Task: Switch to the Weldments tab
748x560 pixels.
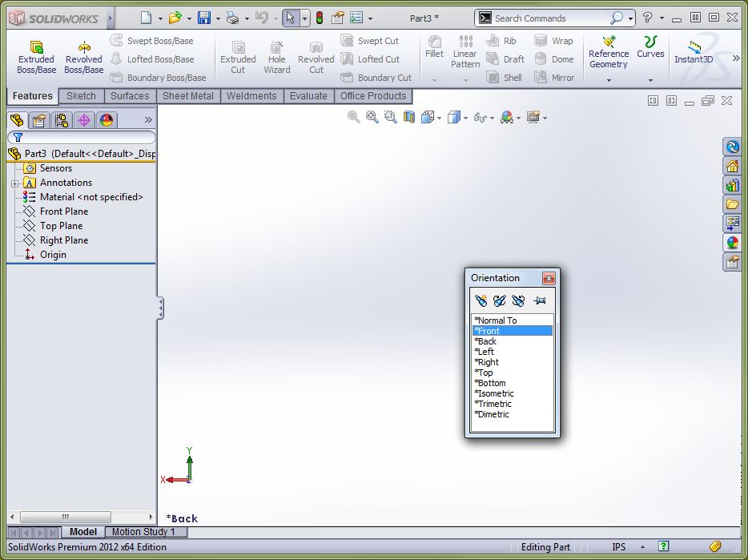Action: click(x=251, y=96)
